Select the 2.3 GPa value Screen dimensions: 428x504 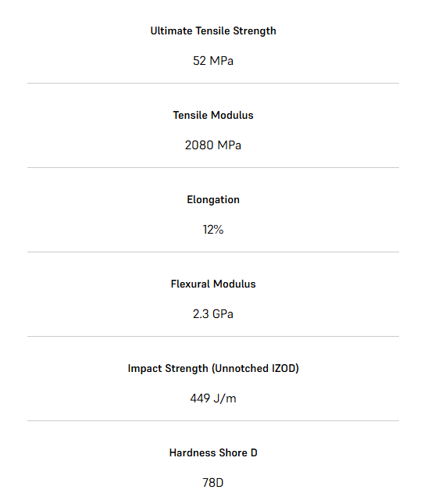[213, 313]
